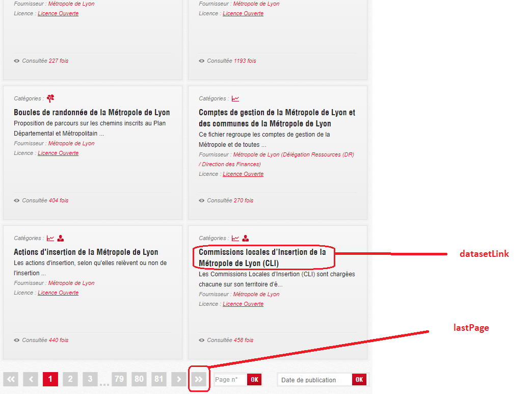The width and height of the screenshot is (532, 394).
Task: Focus the Page n° input field
Action: click(230, 379)
